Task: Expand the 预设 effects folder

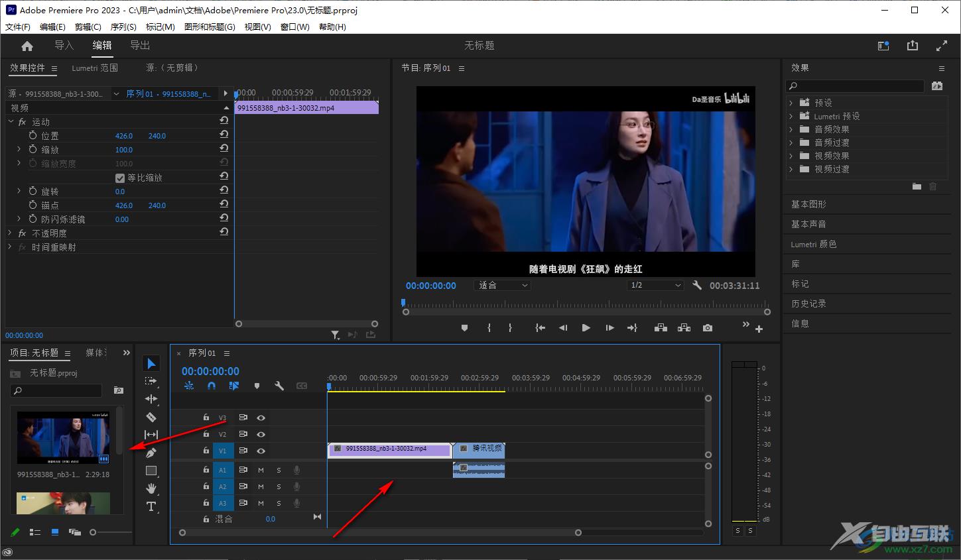Action: click(x=791, y=103)
